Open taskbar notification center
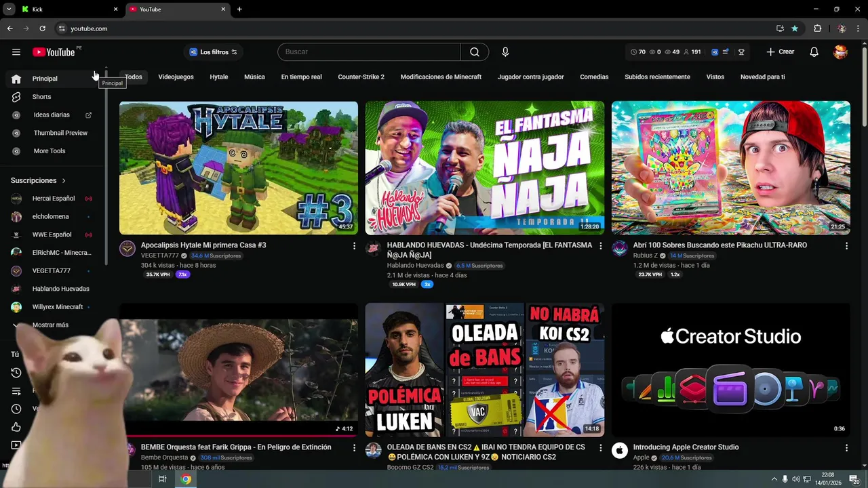The image size is (868, 488). pos(854,479)
